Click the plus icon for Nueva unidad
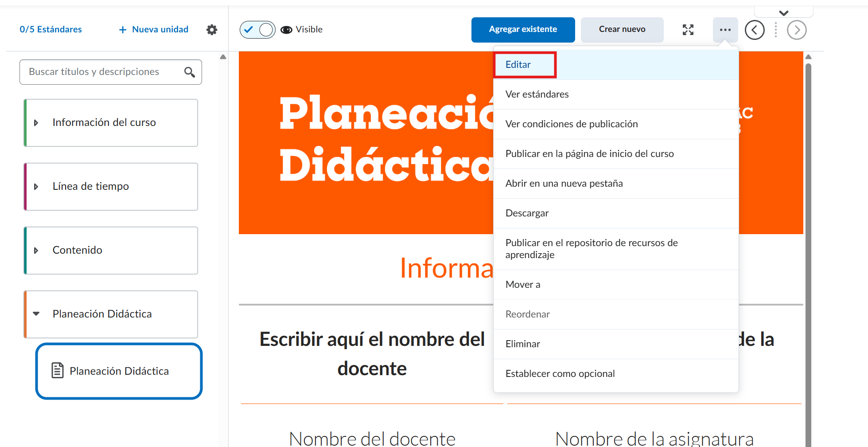 point(123,30)
